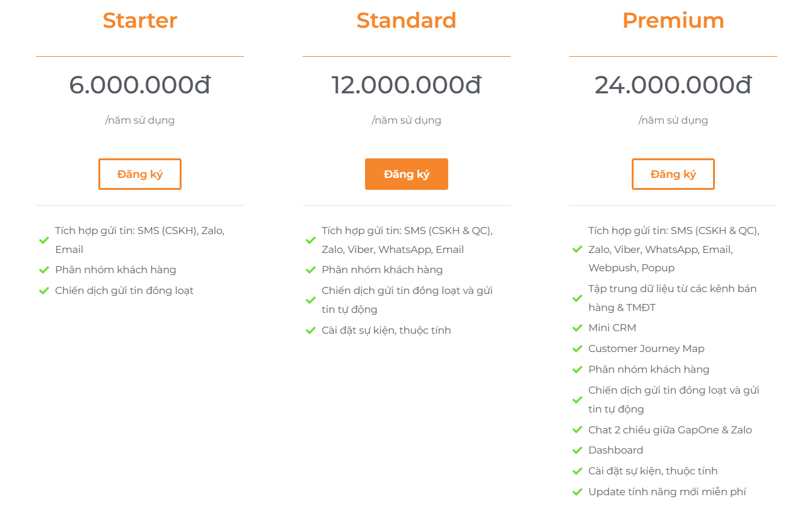
Task: Select the Standard plan heading
Action: [x=407, y=20]
